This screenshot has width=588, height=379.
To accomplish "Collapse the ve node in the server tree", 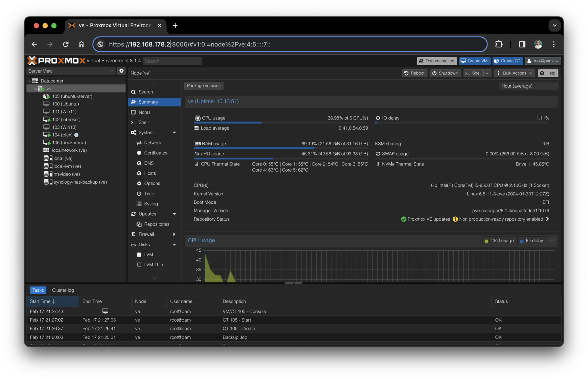I will [35, 89].
